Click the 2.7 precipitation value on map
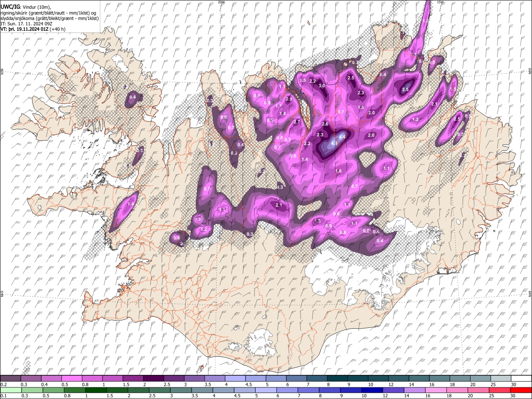Image resolution: width=532 pixels, height=399 pixels. (x=297, y=122)
